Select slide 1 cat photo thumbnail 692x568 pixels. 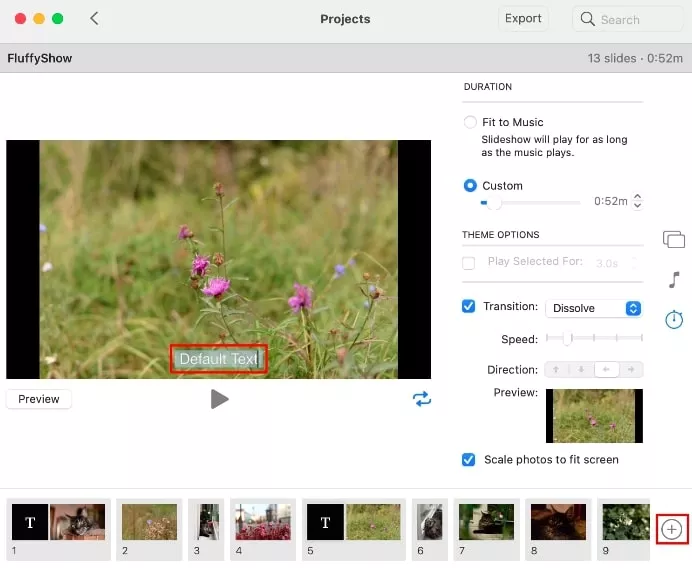click(77, 522)
